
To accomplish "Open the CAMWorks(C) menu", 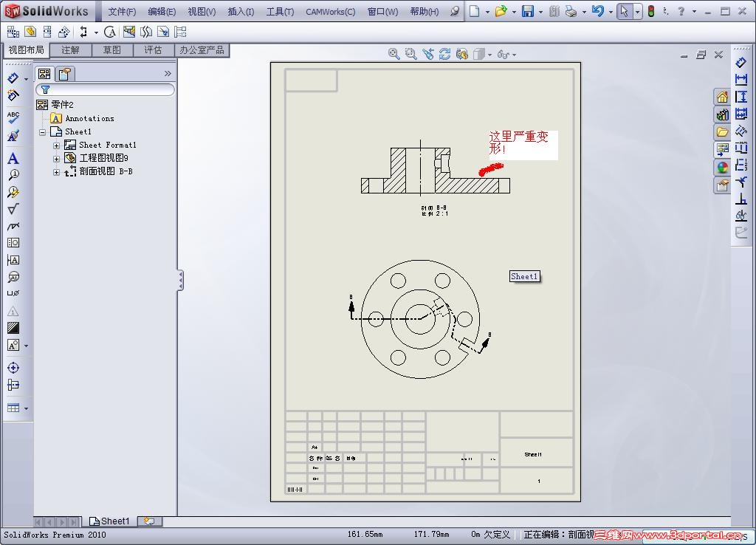I will [331, 12].
